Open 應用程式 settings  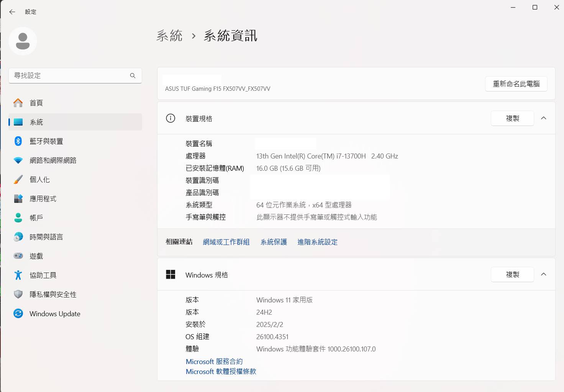coord(75,199)
